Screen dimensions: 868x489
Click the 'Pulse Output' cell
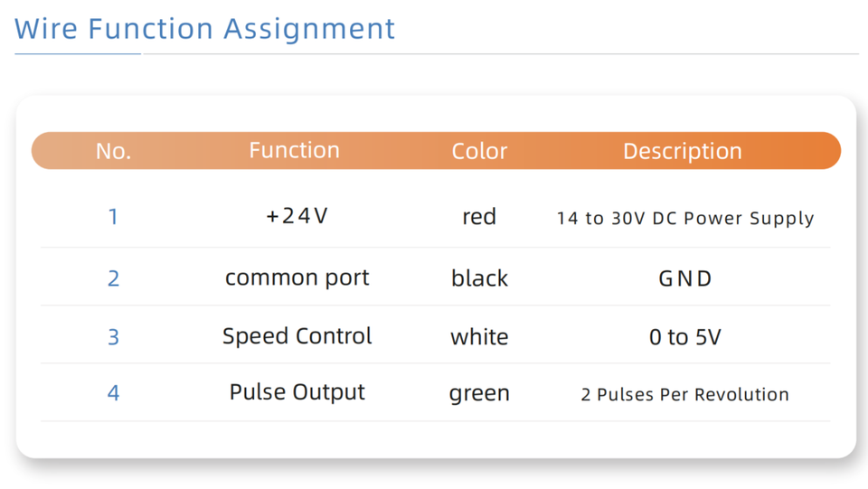[297, 392]
